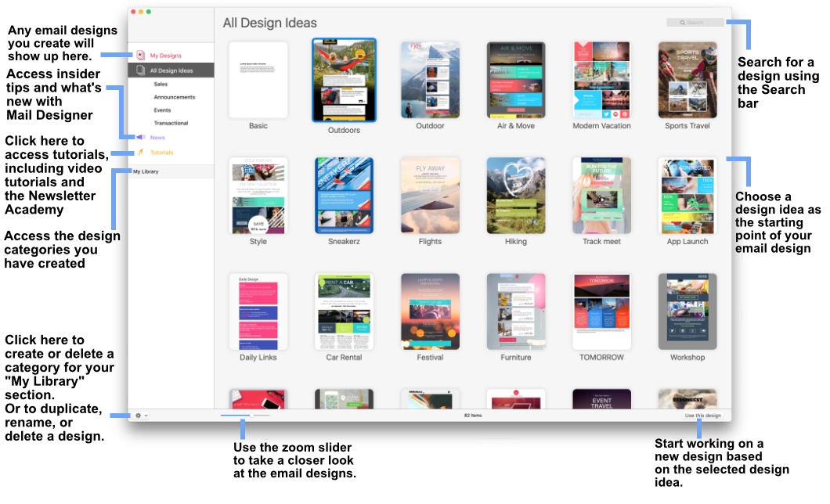Click the All Design Ideas heading
This screenshot has width=830, height=504.
click(x=270, y=23)
